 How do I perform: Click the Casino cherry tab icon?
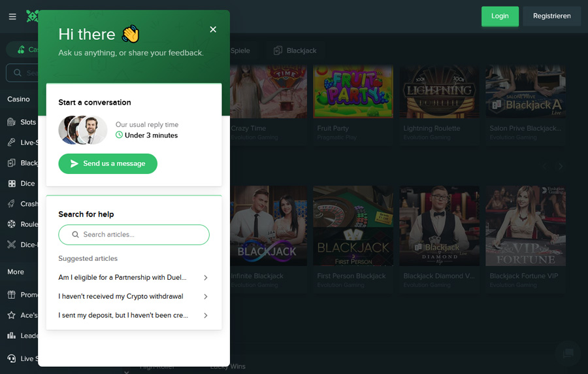click(21, 50)
